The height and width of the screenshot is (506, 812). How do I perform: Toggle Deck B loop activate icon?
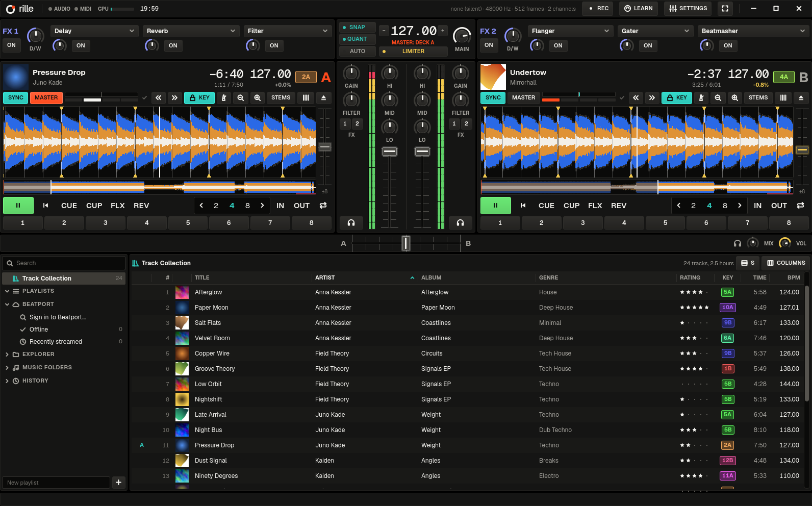pyautogui.click(x=800, y=206)
